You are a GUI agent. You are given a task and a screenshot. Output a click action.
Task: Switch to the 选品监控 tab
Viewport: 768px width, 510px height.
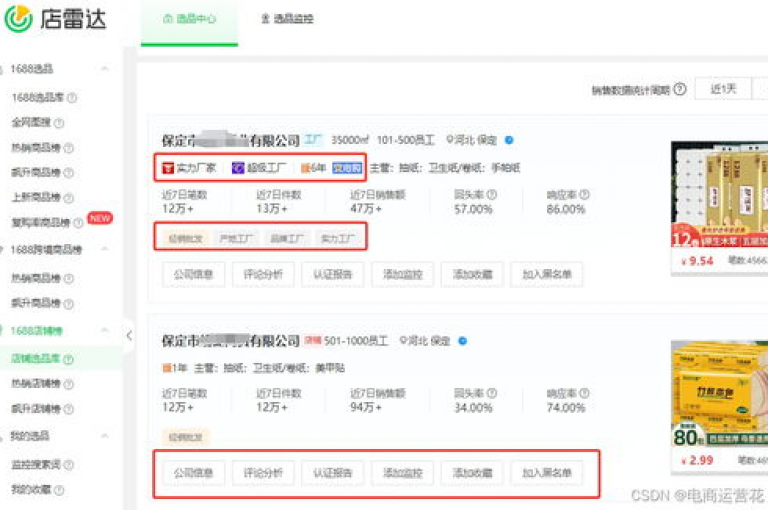(287, 19)
